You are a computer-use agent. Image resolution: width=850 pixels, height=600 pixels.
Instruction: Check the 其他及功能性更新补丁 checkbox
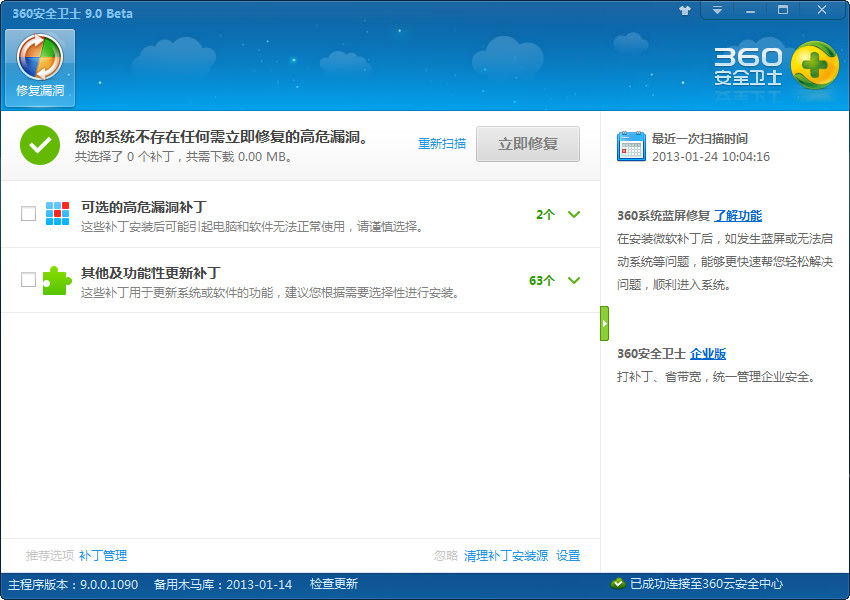pos(28,280)
